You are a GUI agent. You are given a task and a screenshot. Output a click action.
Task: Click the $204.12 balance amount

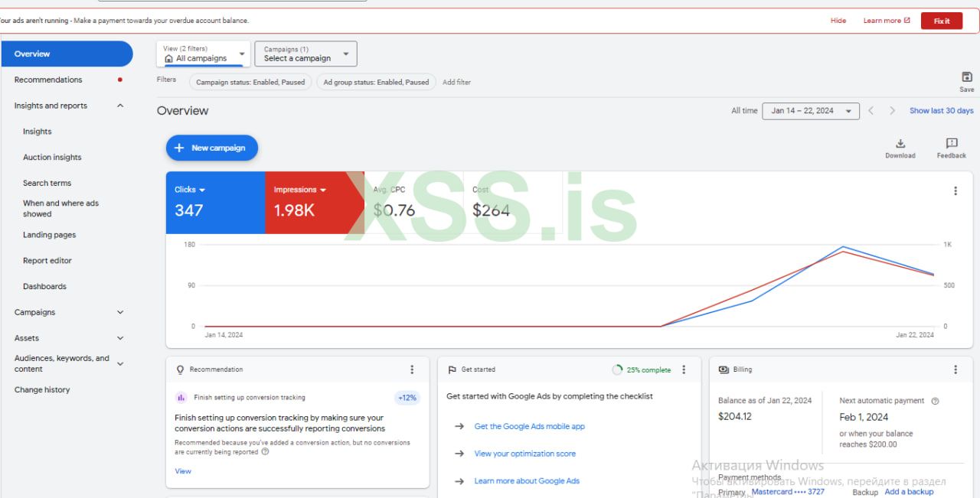tap(735, 417)
